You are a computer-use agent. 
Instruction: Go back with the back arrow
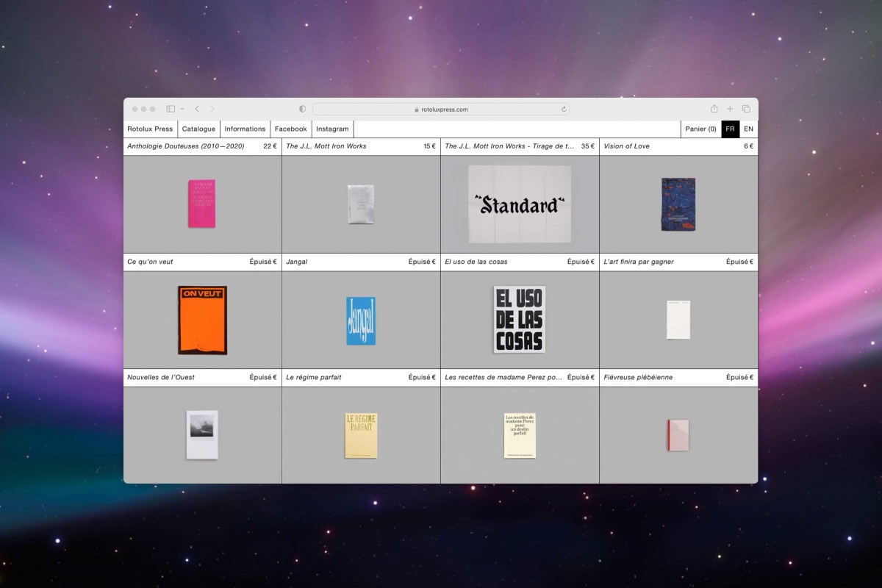coord(197,109)
